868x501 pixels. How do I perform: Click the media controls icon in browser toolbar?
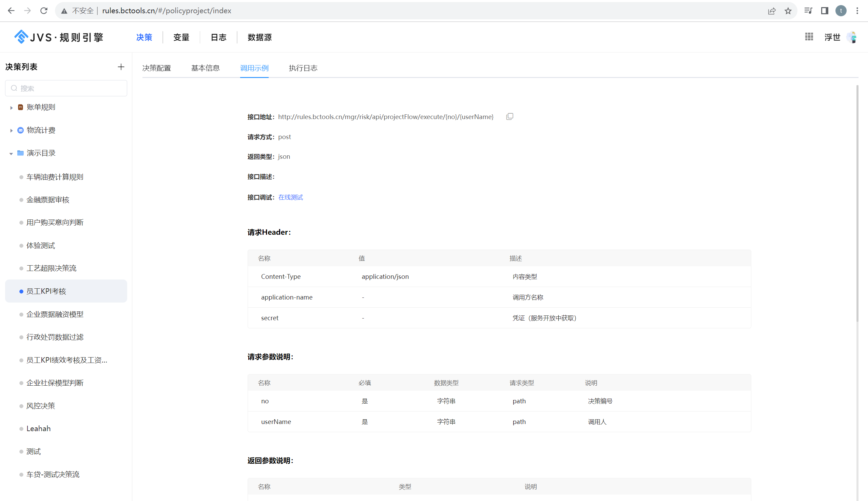(808, 11)
